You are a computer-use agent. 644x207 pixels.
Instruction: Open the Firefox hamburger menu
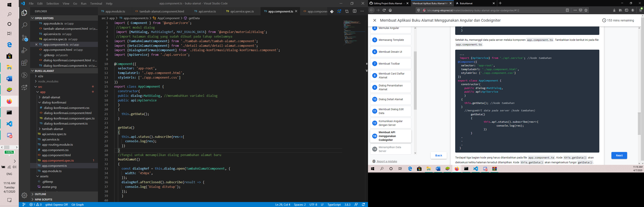[641, 10]
